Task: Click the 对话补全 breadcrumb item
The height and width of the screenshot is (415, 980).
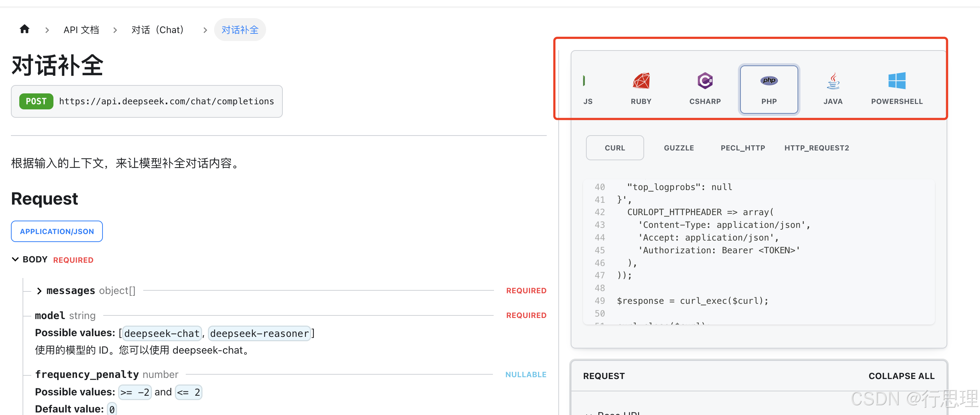Action: click(240, 30)
